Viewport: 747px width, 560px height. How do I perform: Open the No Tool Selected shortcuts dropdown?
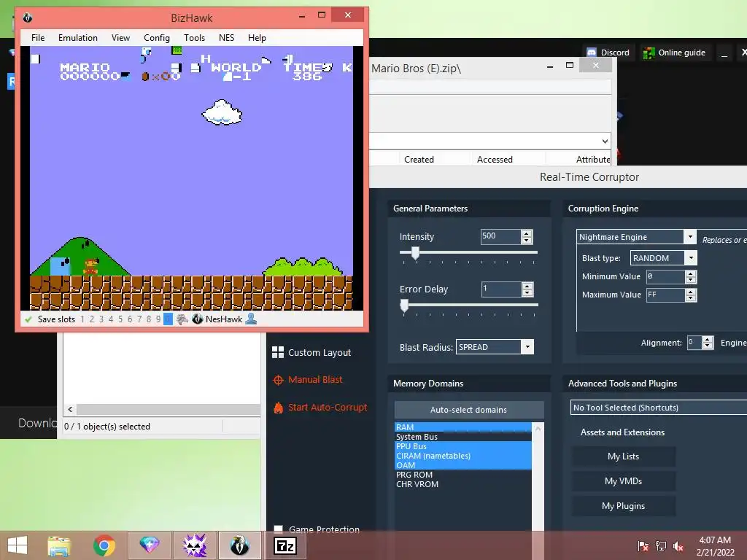[x=659, y=408]
